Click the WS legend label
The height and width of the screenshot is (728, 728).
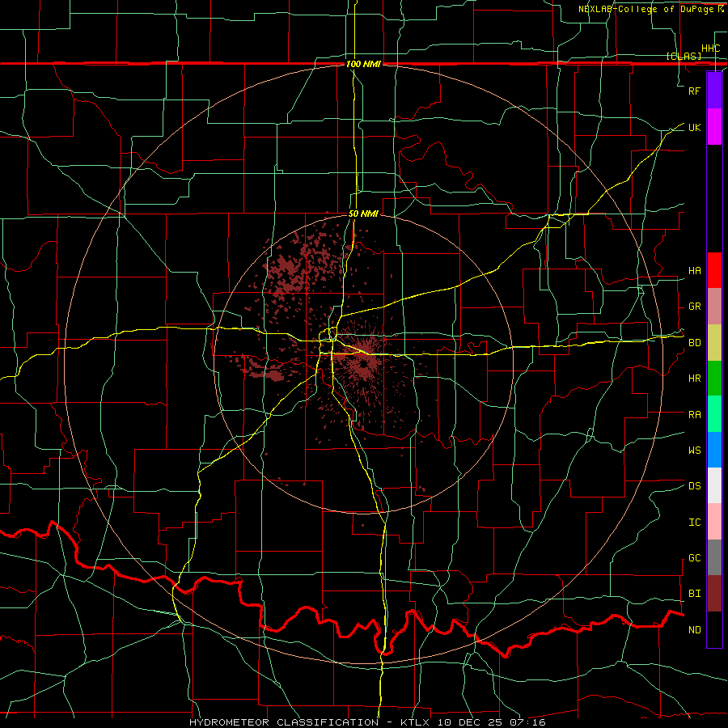pos(694,451)
